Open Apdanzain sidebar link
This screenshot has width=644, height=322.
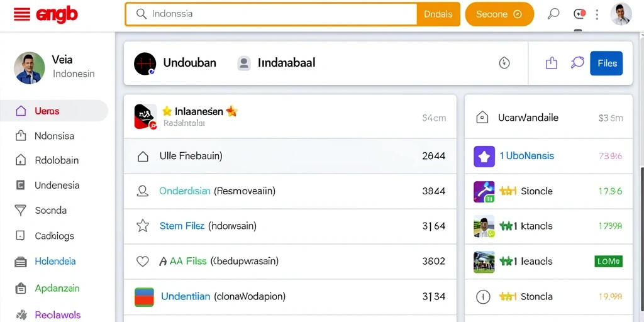(x=57, y=288)
